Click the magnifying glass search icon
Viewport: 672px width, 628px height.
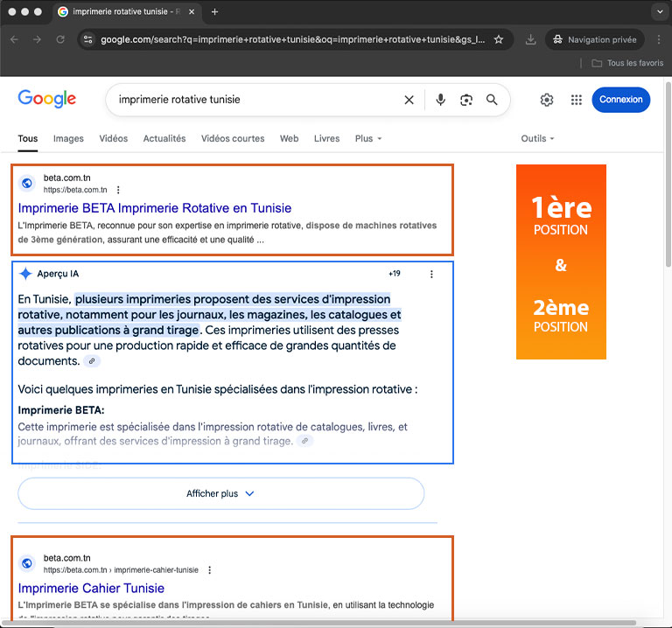click(492, 100)
